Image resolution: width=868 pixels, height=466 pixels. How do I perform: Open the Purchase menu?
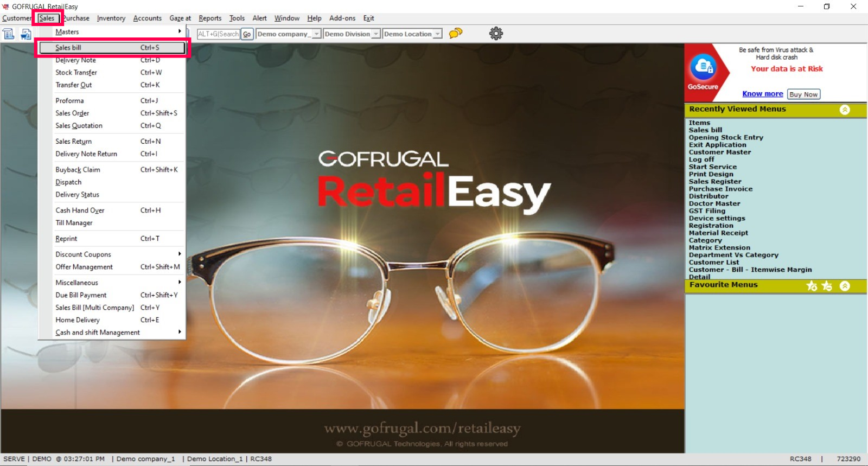[x=76, y=18]
